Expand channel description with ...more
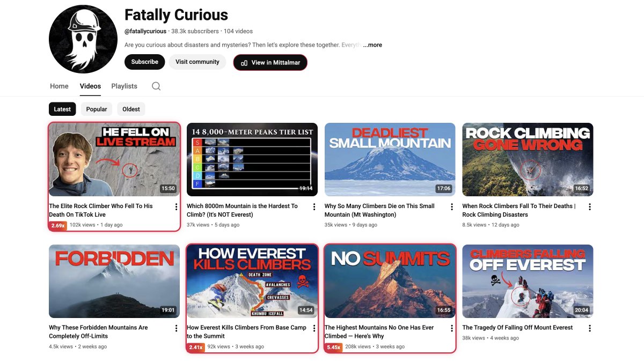 point(372,45)
